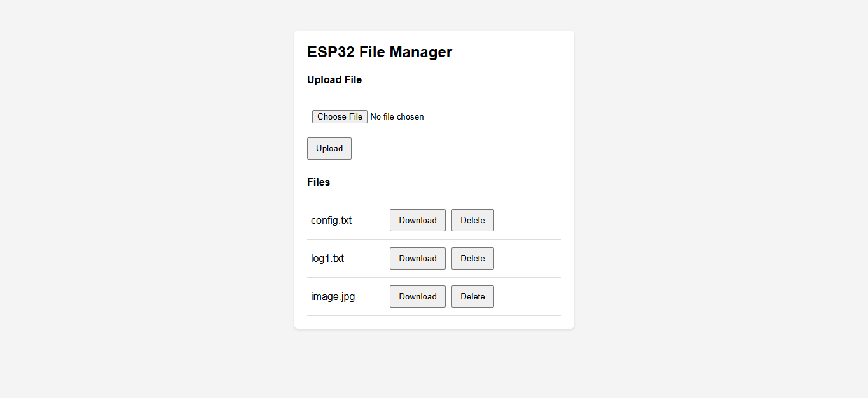Delete the image.jpg file
The height and width of the screenshot is (398, 868).
coord(472,296)
